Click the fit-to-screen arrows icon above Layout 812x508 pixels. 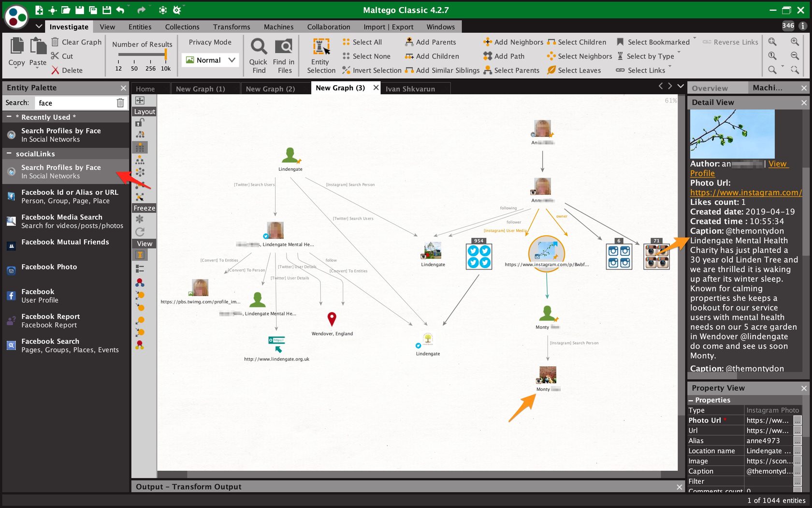pos(140,100)
